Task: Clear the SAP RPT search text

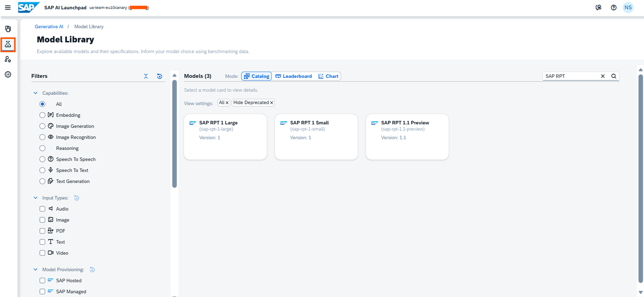Action: pos(603,76)
